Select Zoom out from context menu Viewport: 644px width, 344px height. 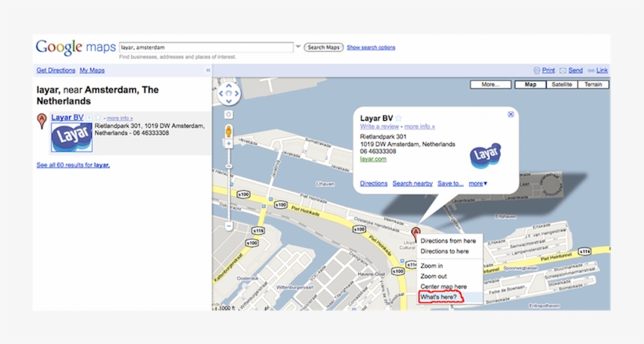[x=434, y=276]
